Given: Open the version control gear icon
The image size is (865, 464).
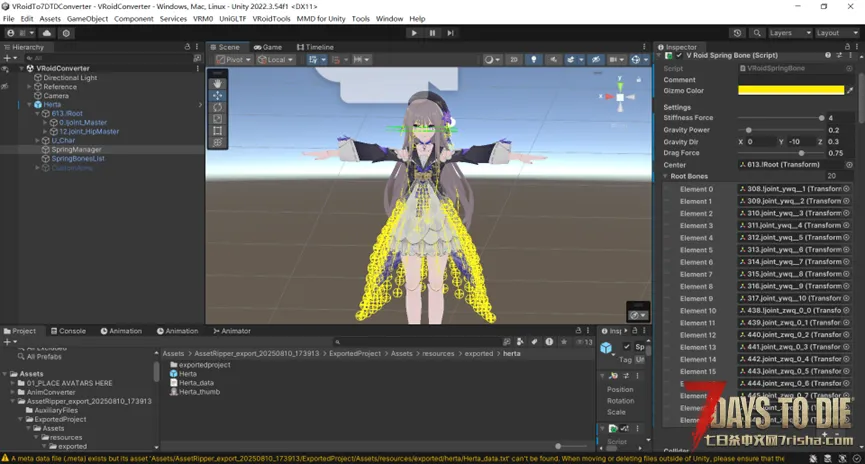Looking at the screenshot, I should click(66, 33).
